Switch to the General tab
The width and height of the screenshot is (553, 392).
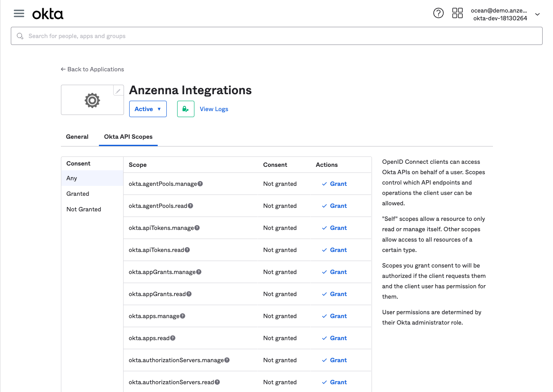(77, 137)
